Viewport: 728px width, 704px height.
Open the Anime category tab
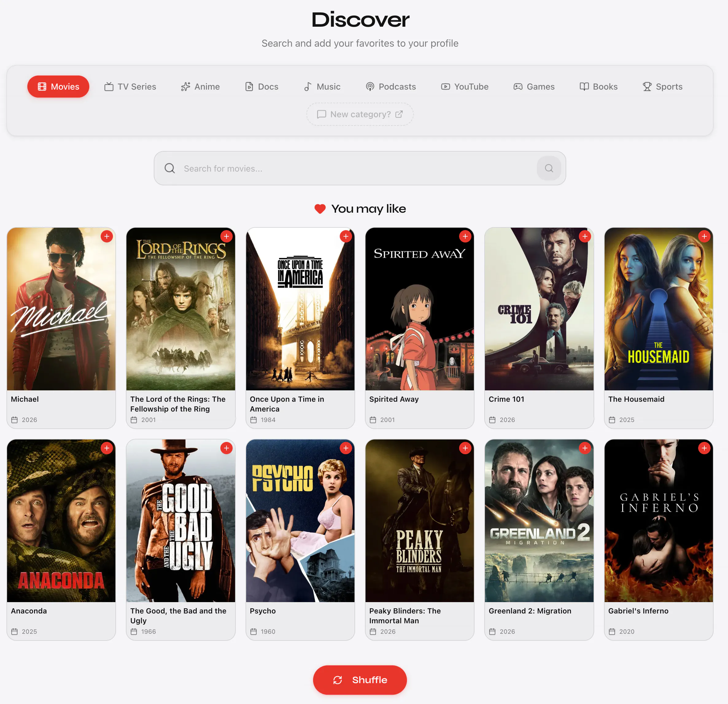pos(200,87)
